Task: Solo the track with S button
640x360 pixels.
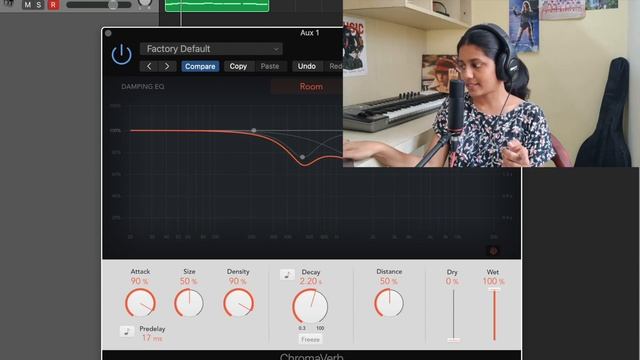Action: (39, 5)
